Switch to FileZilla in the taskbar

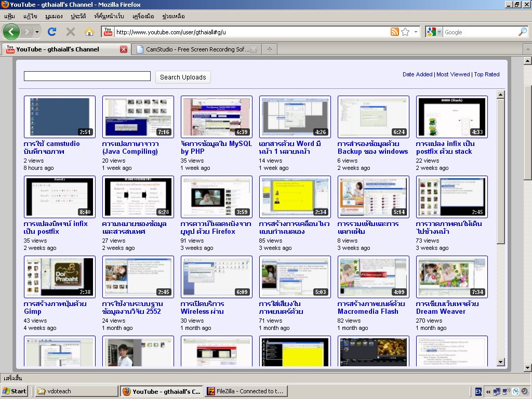(x=246, y=391)
